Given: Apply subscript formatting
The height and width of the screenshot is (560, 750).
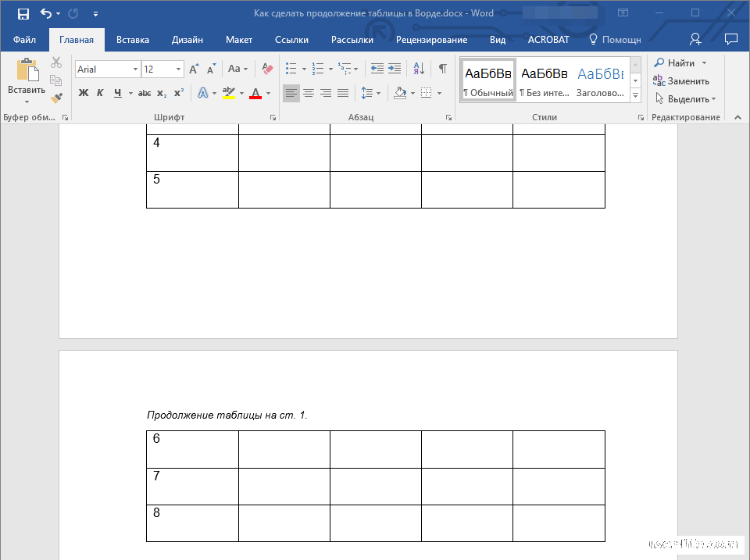Looking at the screenshot, I should click(x=162, y=93).
